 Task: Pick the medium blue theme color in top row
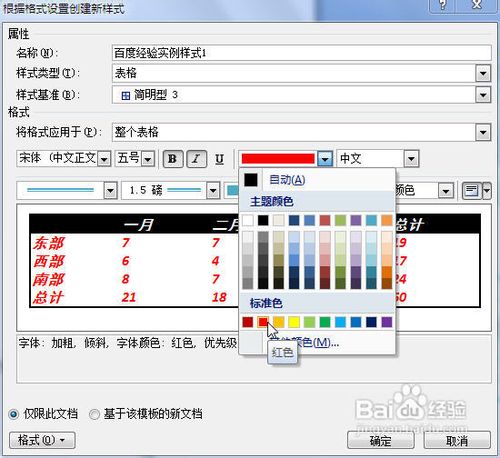[x=309, y=220]
